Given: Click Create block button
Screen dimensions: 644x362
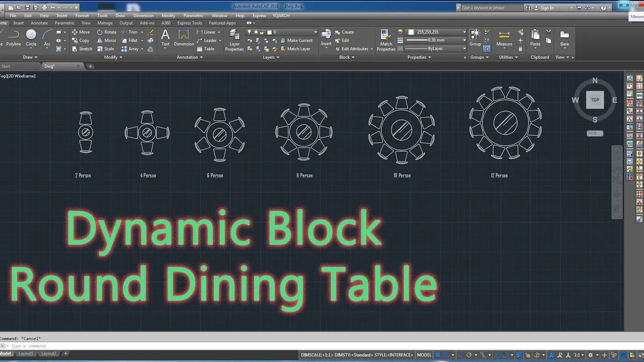Looking at the screenshot, I should 344,32.
